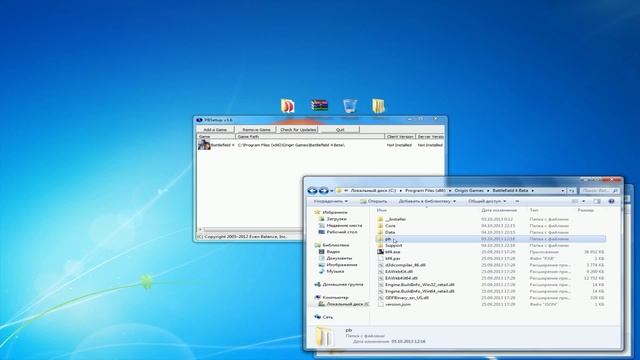
Task: Click Origin Games in the address bar
Action: point(469,191)
